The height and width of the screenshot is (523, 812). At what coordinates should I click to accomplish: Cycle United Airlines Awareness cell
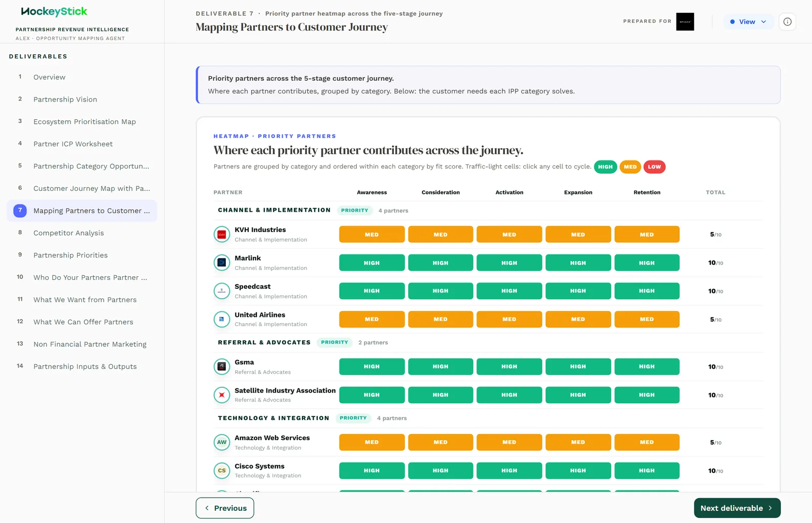tap(371, 319)
